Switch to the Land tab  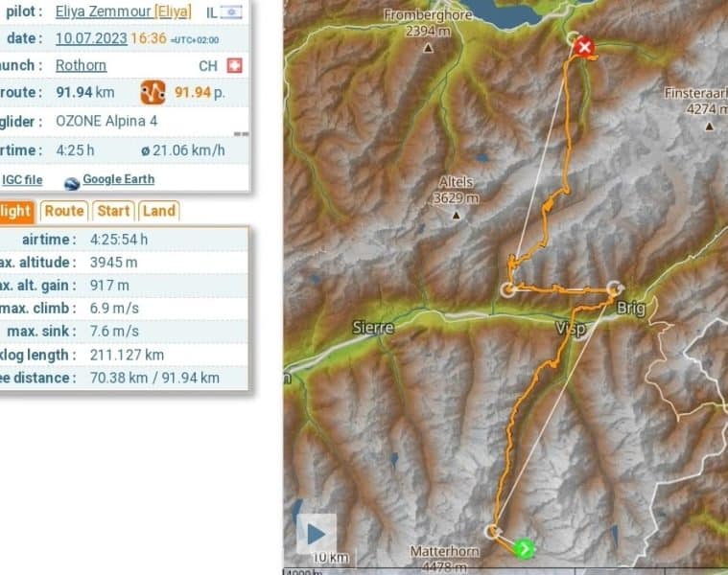(x=159, y=211)
